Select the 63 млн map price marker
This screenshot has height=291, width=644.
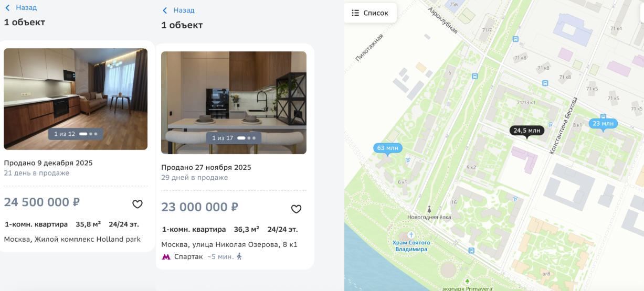click(x=388, y=148)
